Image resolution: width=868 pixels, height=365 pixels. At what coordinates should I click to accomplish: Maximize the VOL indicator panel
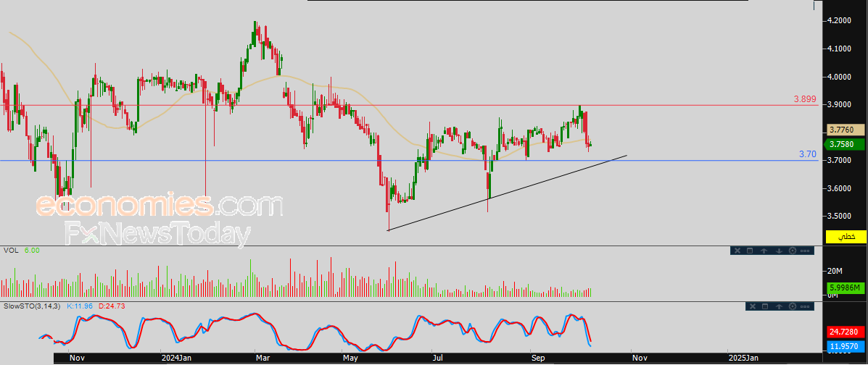point(750,251)
